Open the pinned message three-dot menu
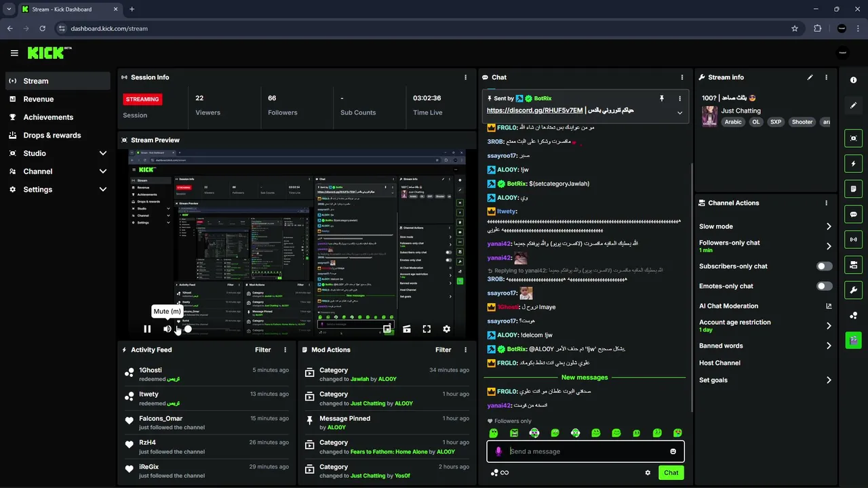The width and height of the screenshot is (868, 488). [679, 98]
